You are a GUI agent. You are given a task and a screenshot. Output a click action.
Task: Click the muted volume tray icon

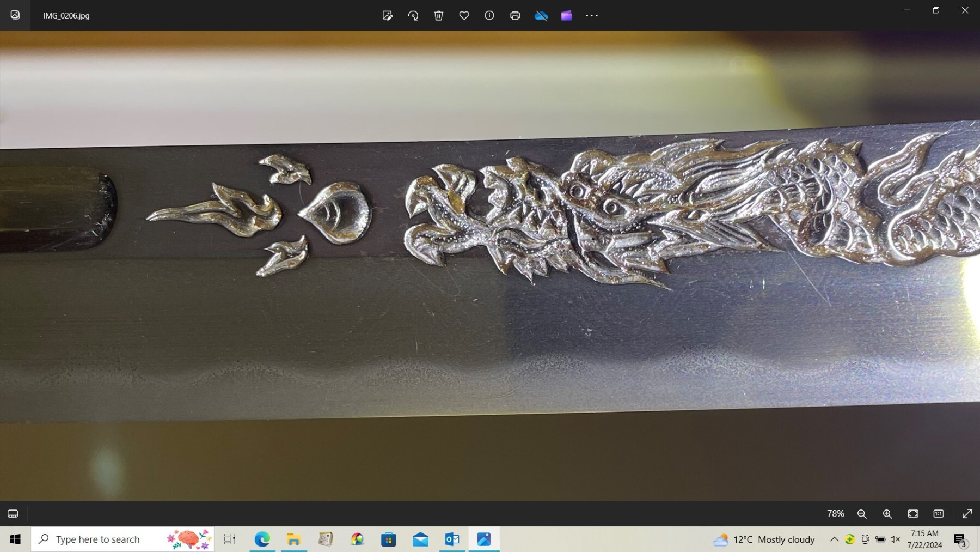(895, 539)
